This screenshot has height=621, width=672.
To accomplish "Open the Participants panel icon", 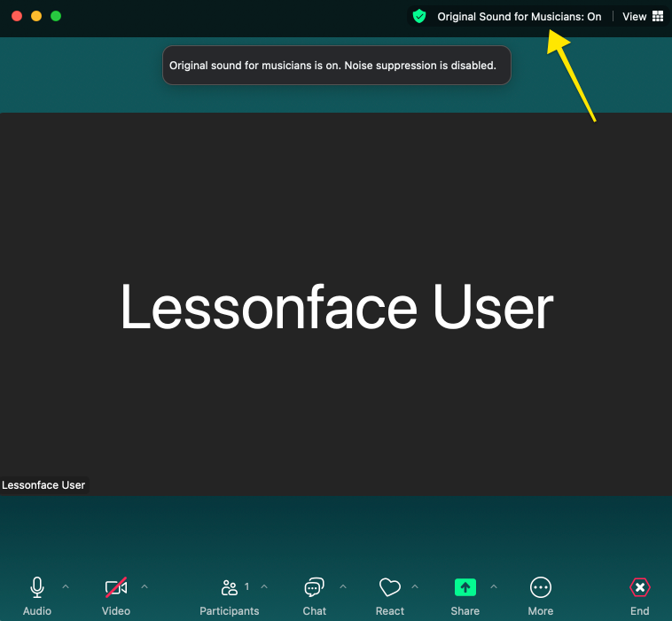I will [x=230, y=588].
